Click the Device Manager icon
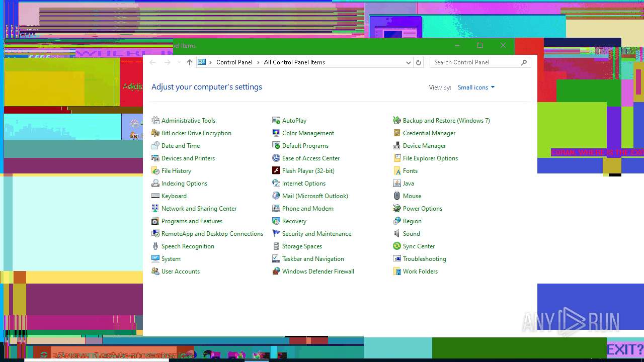Screen dimensions: 644x362 click(x=397, y=146)
